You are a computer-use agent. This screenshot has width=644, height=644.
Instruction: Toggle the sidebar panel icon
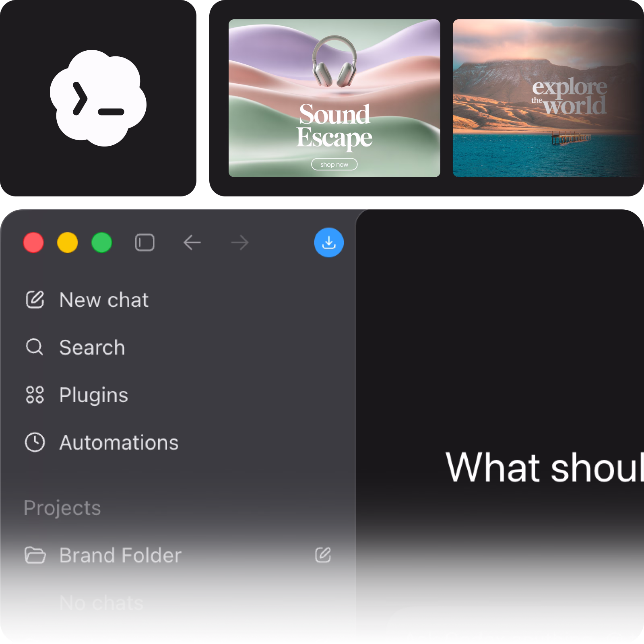(x=144, y=243)
